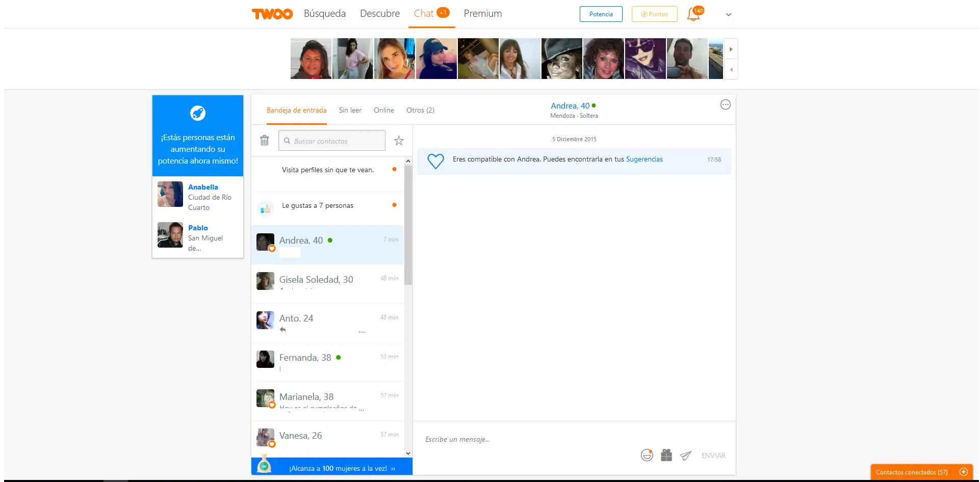980x482 pixels.
Task: Click the paper plane icon
Action: [x=686, y=456]
